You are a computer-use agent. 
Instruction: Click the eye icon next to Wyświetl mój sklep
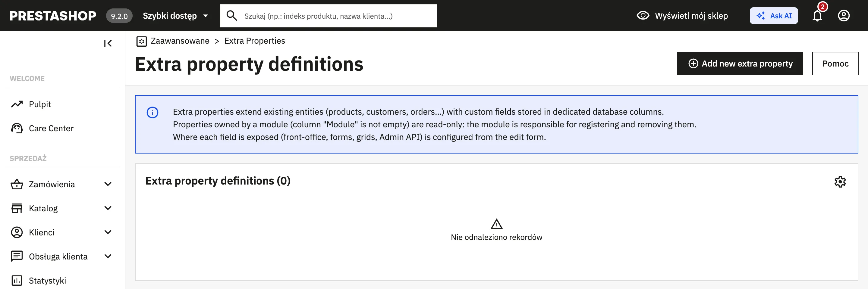coord(643,15)
